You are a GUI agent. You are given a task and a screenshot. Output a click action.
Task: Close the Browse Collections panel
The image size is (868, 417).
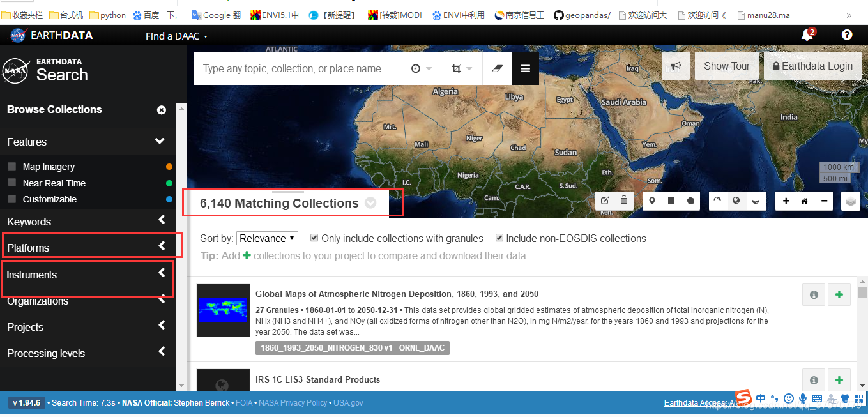tap(162, 110)
